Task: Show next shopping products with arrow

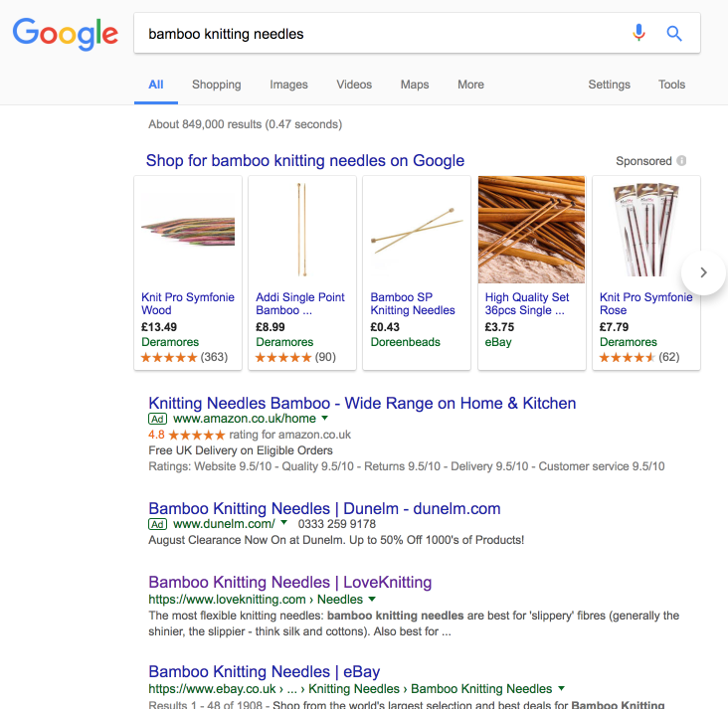Action: tap(703, 272)
